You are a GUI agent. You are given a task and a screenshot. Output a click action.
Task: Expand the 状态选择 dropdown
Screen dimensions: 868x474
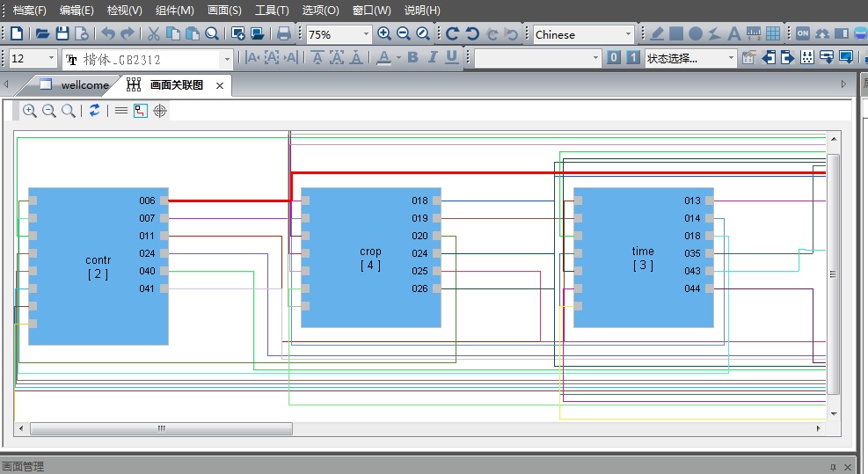[730, 58]
